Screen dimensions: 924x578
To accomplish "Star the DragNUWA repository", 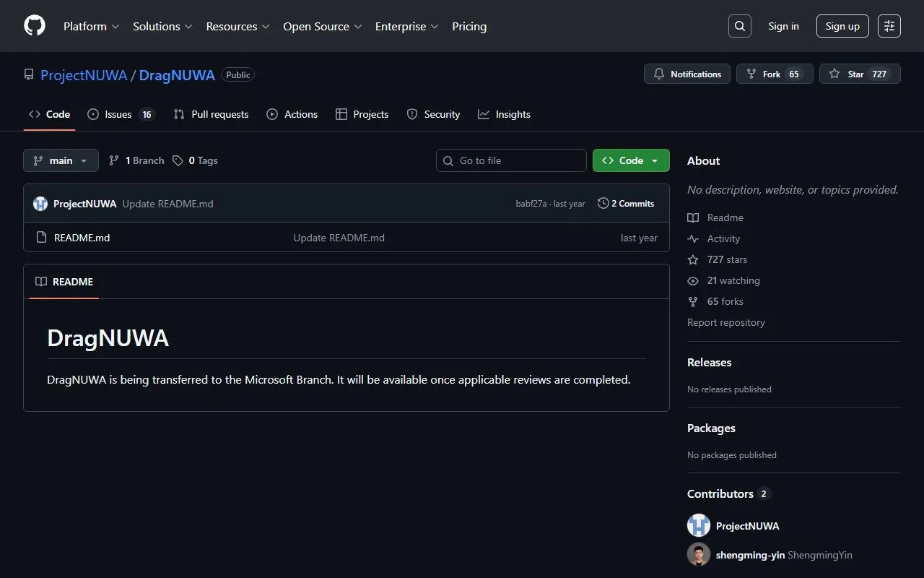I will [860, 74].
